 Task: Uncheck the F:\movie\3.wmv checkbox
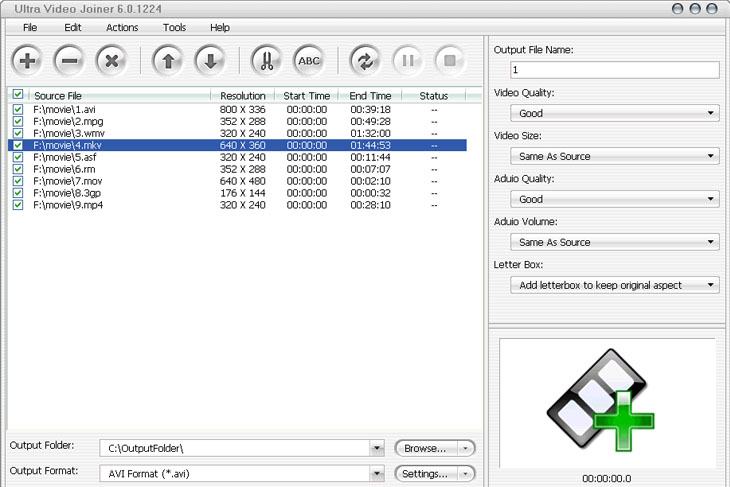18,133
